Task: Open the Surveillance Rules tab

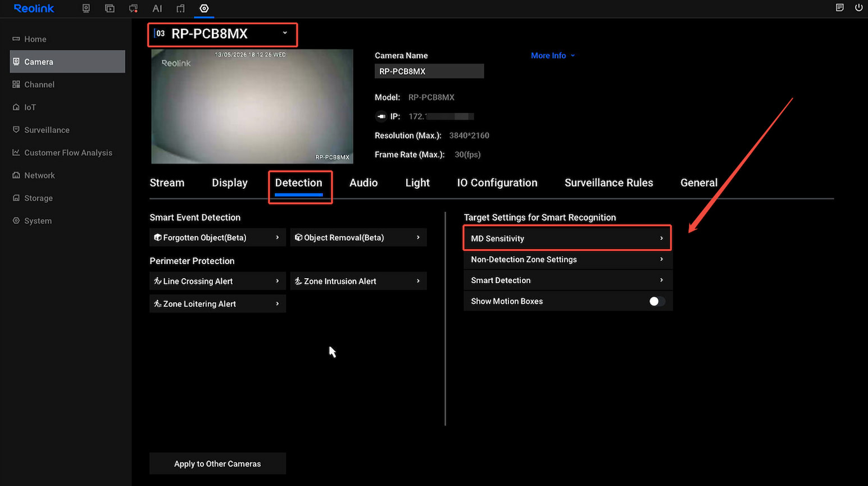Action: pos(609,183)
